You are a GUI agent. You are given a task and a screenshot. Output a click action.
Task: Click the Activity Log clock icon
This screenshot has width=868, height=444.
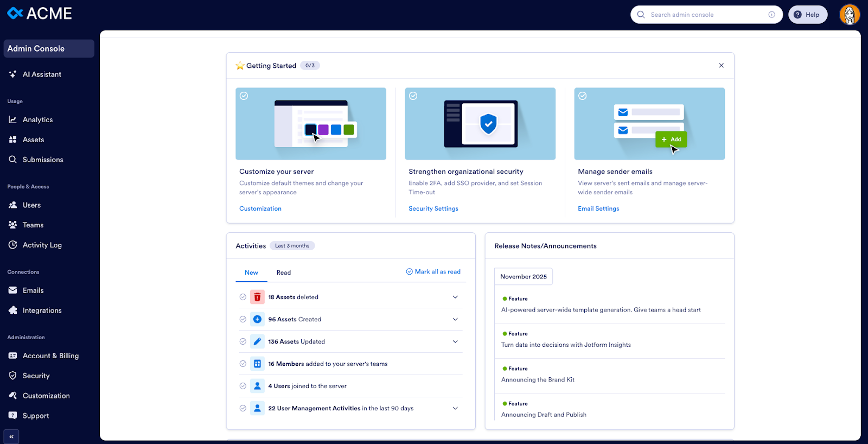(x=12, y=245)
